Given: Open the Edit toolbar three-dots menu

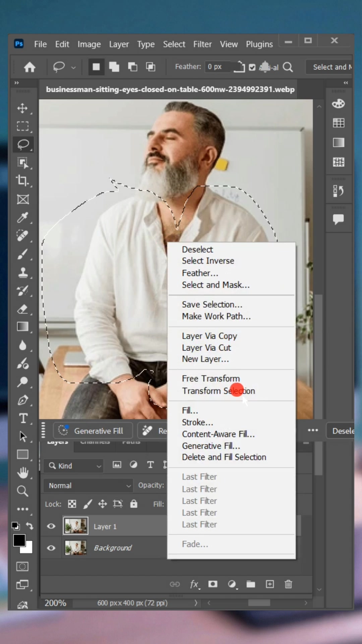Looking at the screenshot, I should pos(22,509).
